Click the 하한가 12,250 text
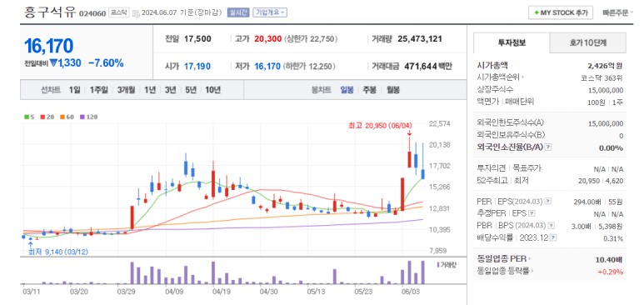Image resolution: width=644 pixels, height=305 pixels. (x=308, y=66)
